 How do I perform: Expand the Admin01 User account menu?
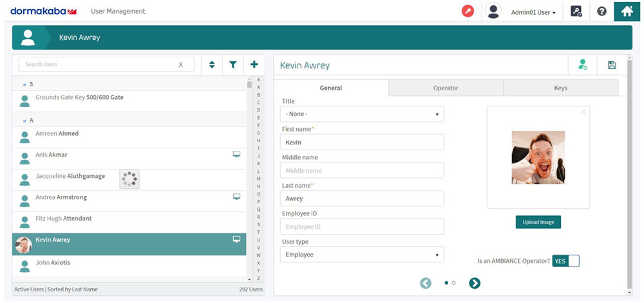pyautogui.click(x=533, y=12)
